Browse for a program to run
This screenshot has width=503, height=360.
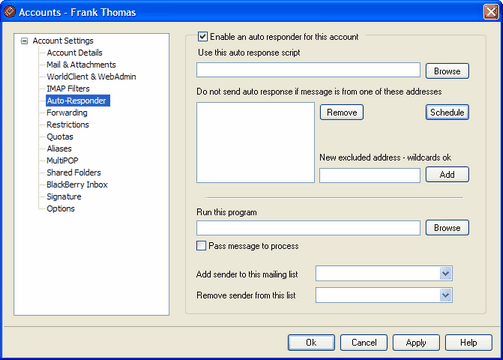click(447, 228)
